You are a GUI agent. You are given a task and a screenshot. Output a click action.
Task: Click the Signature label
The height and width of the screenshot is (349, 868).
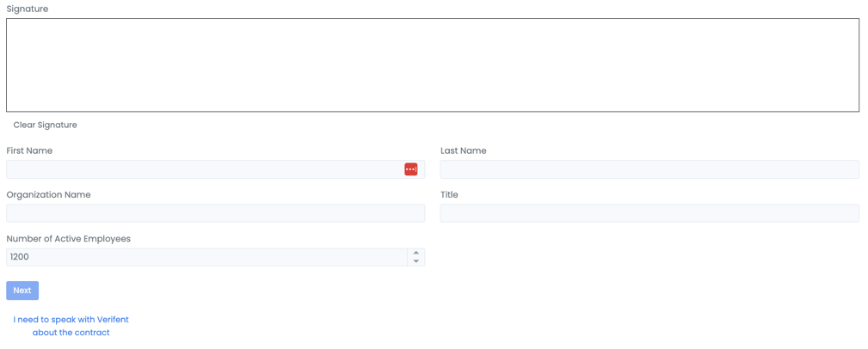pos(28,9)
